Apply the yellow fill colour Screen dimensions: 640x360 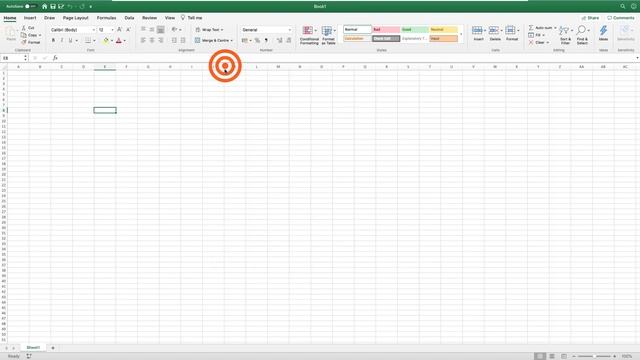tap(106, 40)
